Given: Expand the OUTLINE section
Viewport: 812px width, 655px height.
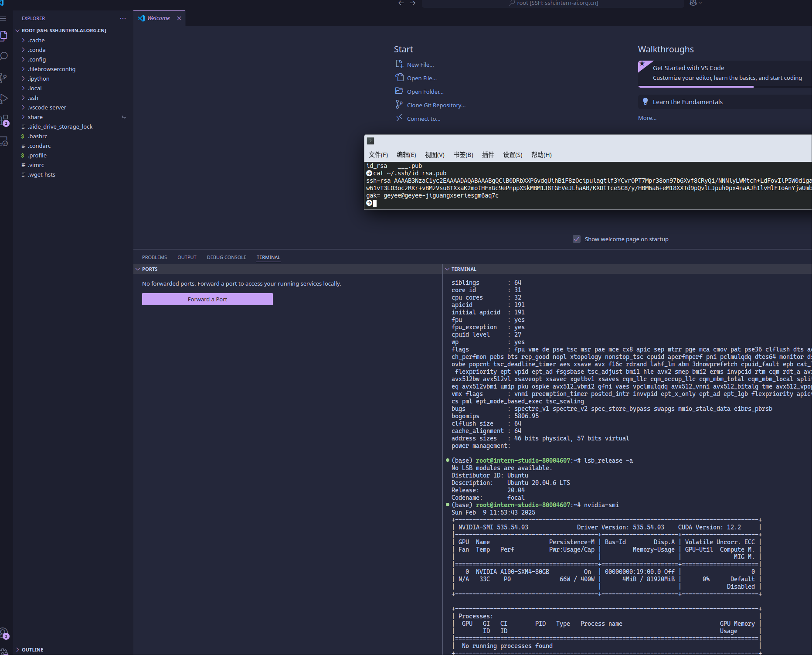Looking at the screenshot, I should pos(17,650).
